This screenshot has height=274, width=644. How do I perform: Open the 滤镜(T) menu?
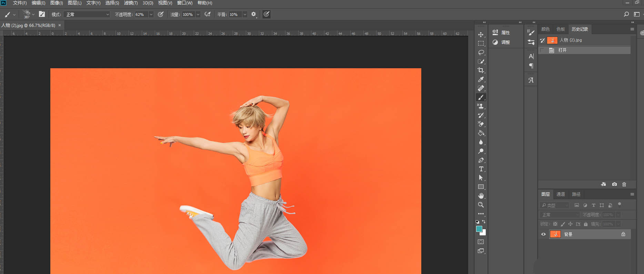click(x=131, y=3)
